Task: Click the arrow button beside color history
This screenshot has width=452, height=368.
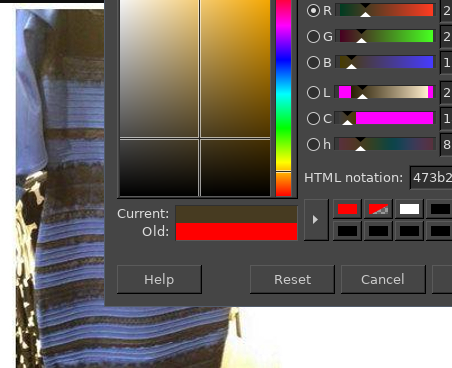Action: pyautogui.click(x=316, y=220)
